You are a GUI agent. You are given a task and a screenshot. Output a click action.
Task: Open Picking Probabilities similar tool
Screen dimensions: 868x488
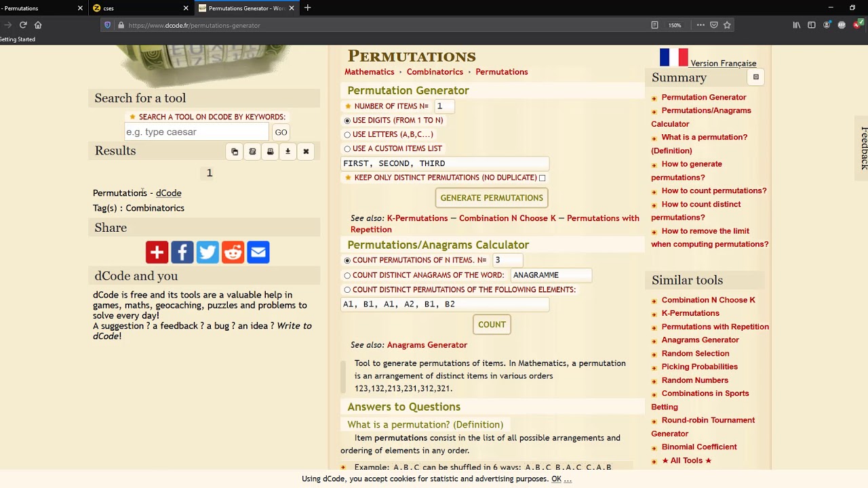(700, 367)
